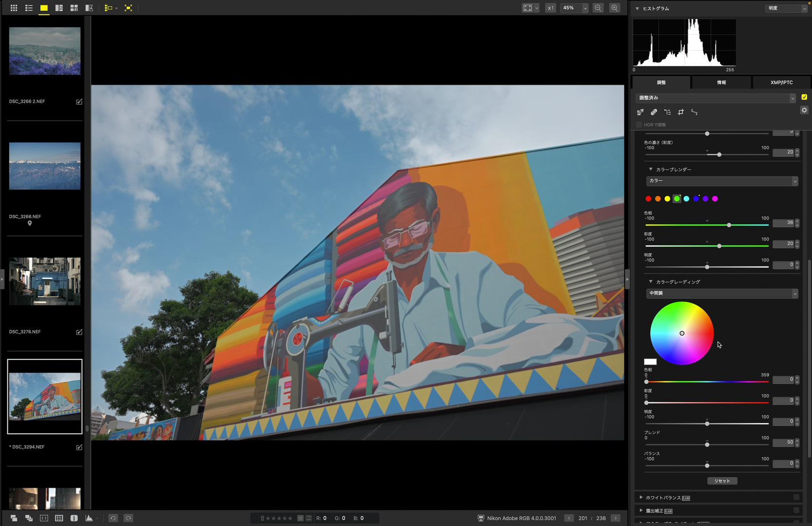
Task: Open the カラー mode dropdown
Action: click(x=722, y=181)
